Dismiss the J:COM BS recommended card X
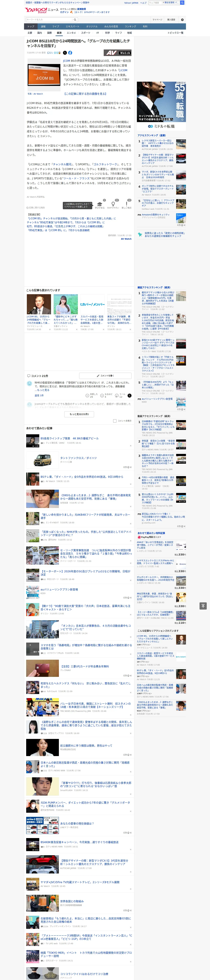 [50, 329]
